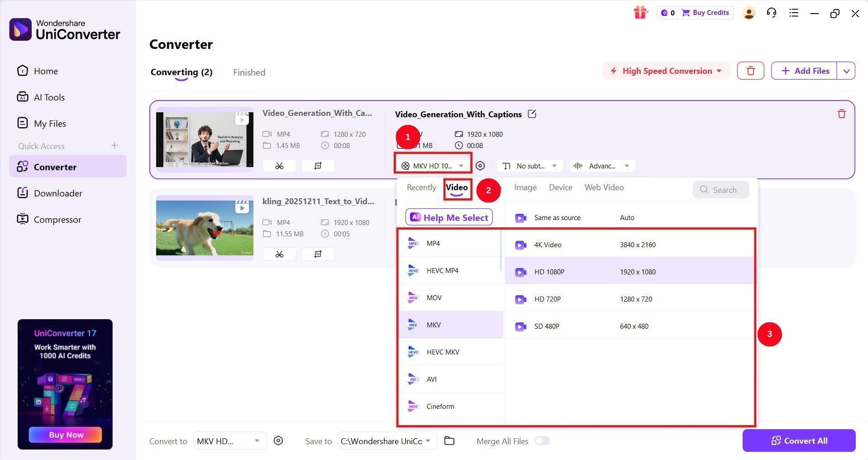Expand the High Speed Conversion dropdown

[x=665, y=71]
